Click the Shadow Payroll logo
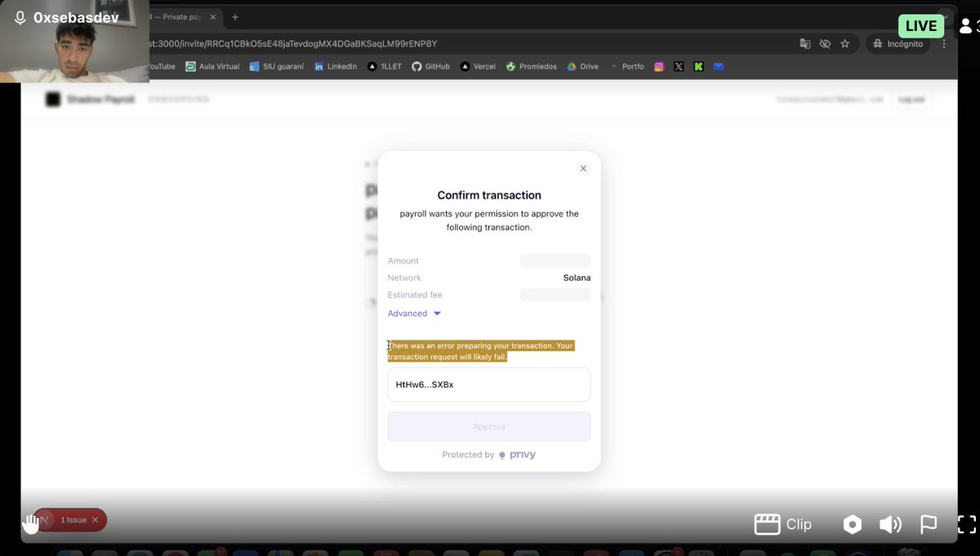 tap(90, 100)
